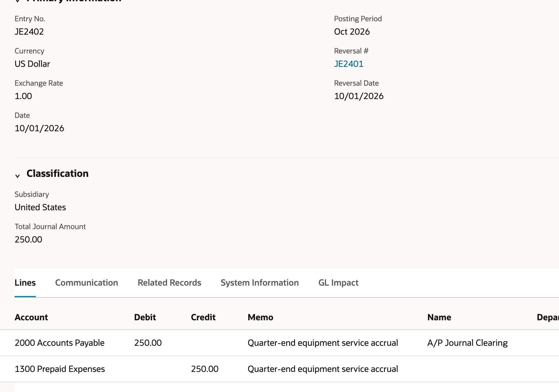The height and width of the screenshot is (392, 559).
Task: Open the JE2401 reversal link
Action: (348, 64)
